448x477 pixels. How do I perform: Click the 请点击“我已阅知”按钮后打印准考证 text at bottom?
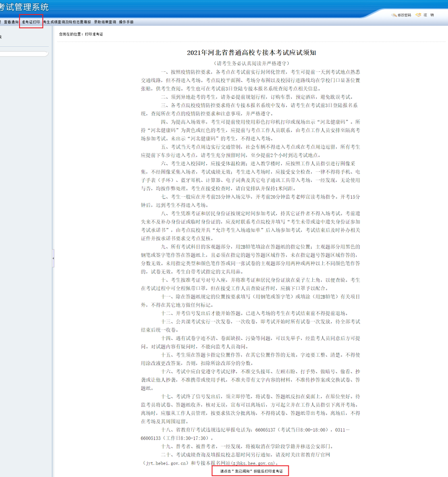pos(252,471)
